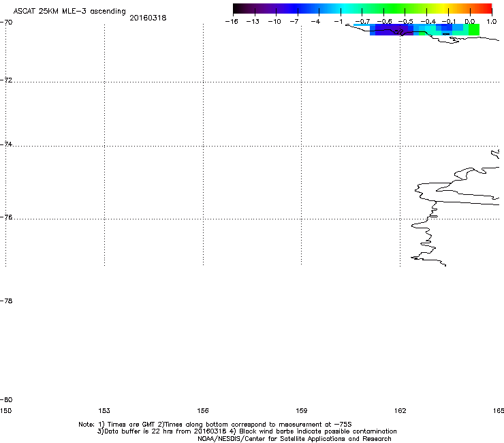Screen dimensions: 504x443
Task: Click the colorbar label -4
Action: 315,22
